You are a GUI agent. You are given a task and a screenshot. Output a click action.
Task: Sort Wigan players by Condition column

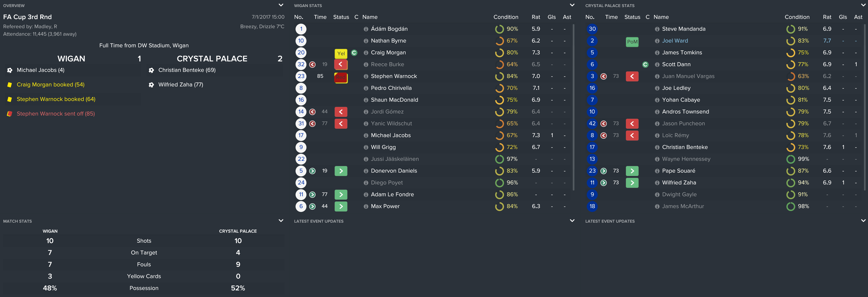pyautogui.click(x=505, y=17)
